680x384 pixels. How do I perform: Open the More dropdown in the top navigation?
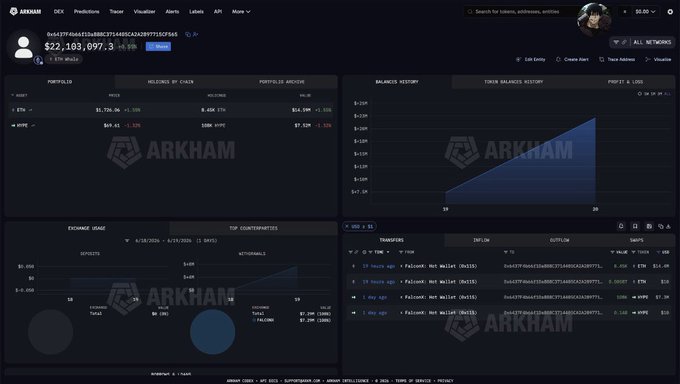(241, 12)
